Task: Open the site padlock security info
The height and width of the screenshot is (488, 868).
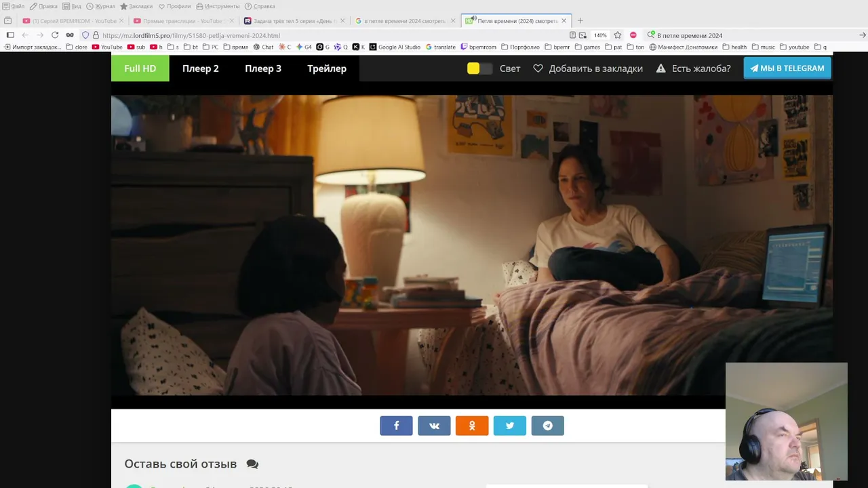Action: point(96,35)
